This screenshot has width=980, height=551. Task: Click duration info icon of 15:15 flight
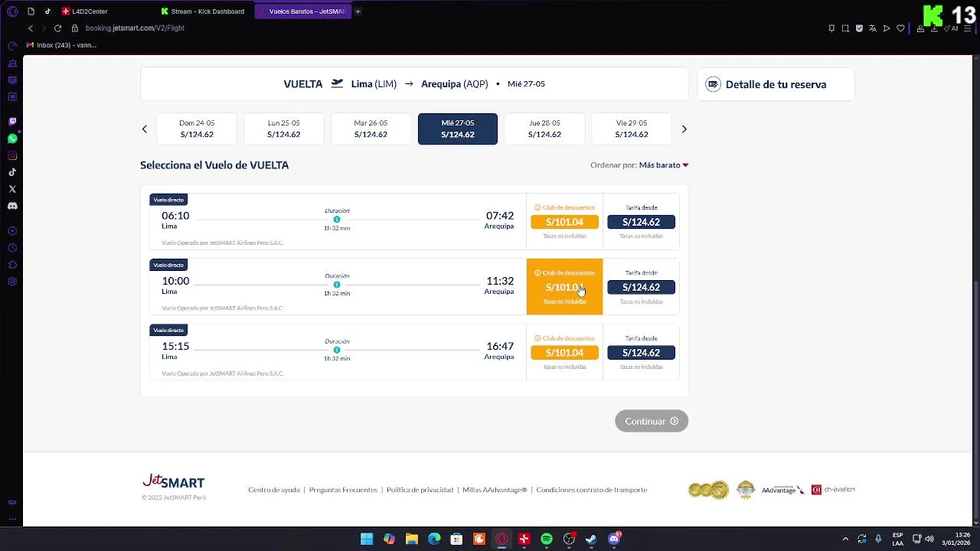click(337, 350)
